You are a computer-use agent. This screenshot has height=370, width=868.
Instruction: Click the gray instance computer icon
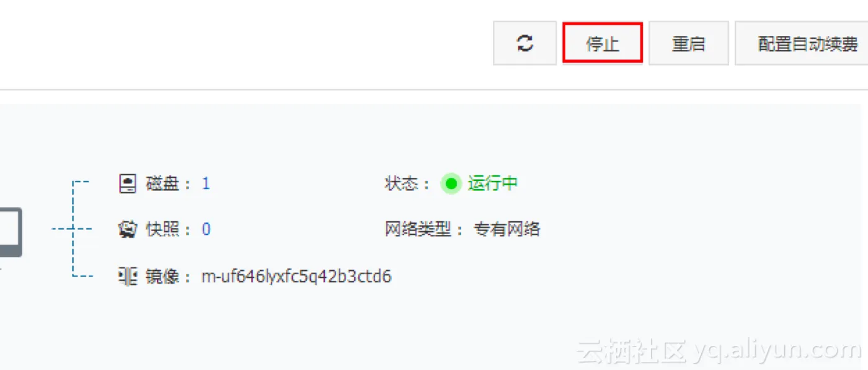[x=11, y=232]
